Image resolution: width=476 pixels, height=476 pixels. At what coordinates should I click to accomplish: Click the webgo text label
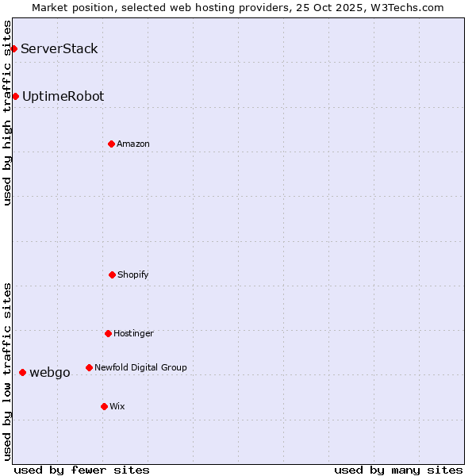50,372
